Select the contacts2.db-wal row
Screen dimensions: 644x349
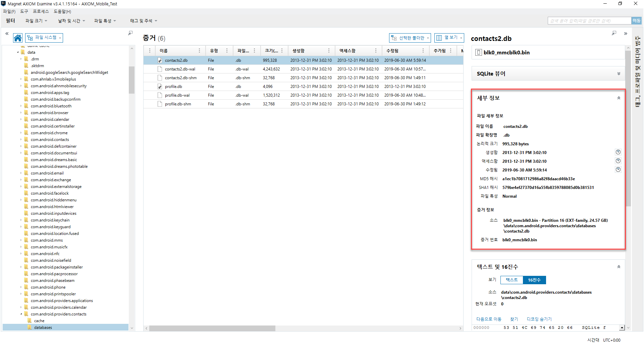click(303, 69)
